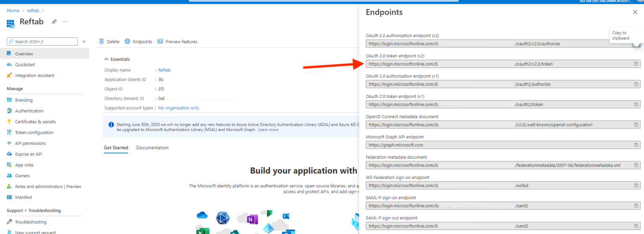Image resolution: width=644 pixels, height=234 pixels.
Task: Copy the OAuth 2.0 token endpoint (v1) URL
Action: tap(636, 104)
